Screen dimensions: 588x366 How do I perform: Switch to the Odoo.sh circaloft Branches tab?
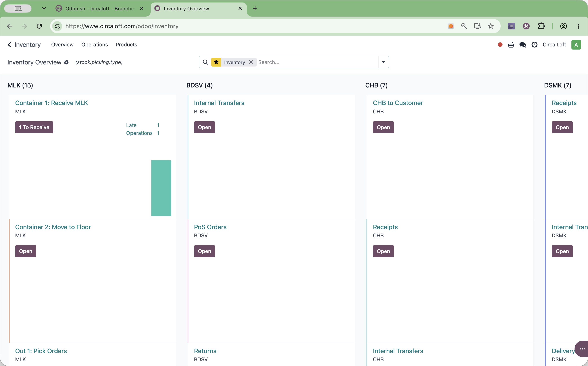[100, 8]
